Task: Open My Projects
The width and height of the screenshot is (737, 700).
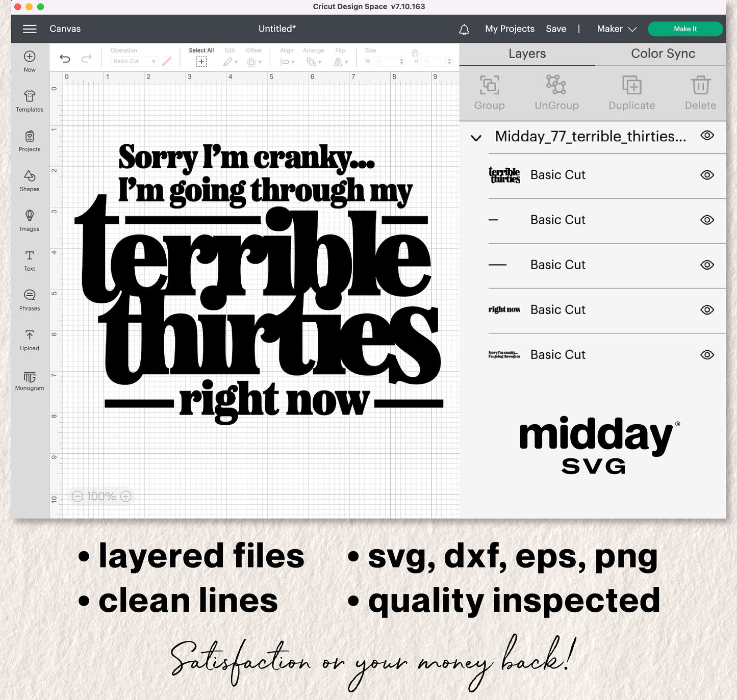Action: (x=509, y=29)
